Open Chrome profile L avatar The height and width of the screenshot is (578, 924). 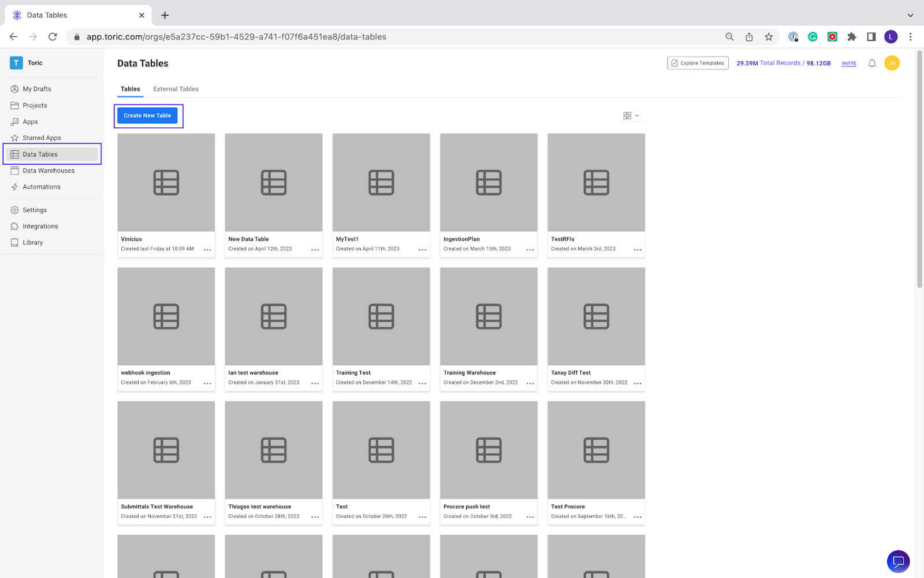[891, 36]
